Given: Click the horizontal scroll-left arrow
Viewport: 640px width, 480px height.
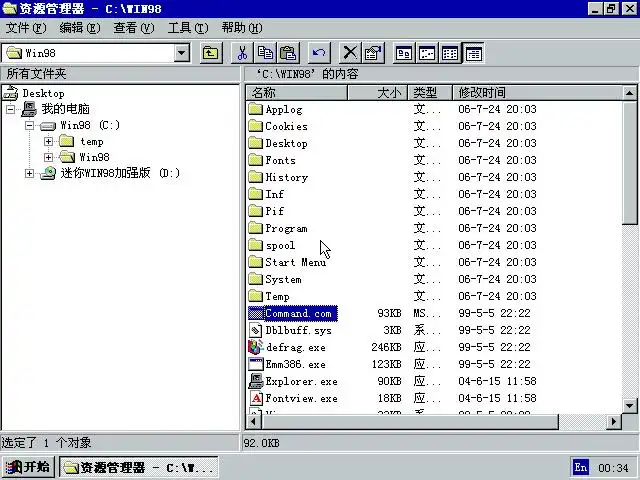Looking at the screenshot, I should click(253, 422).
